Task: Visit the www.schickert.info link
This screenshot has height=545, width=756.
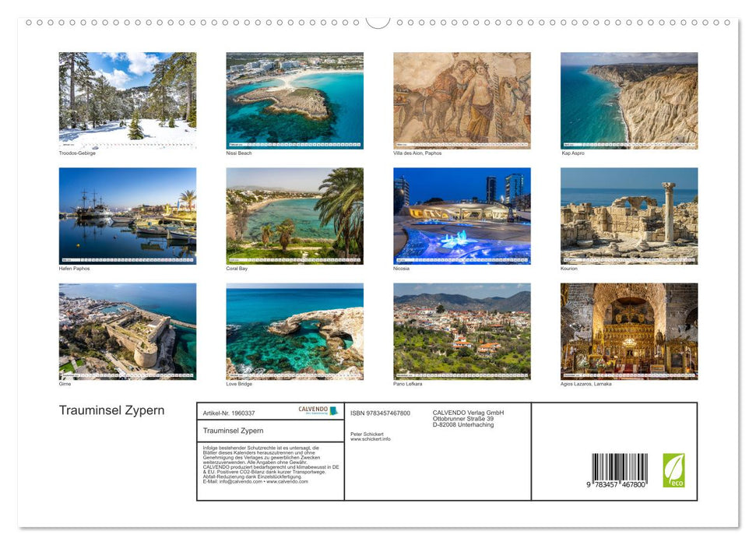Action: [x=370, y=438]
